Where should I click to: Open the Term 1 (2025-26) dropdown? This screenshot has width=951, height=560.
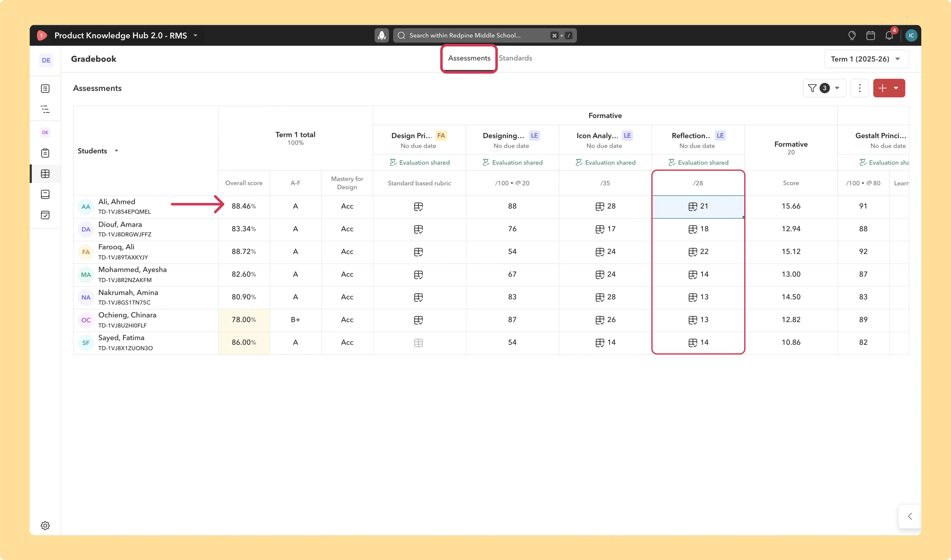click(x=866, y=59)
